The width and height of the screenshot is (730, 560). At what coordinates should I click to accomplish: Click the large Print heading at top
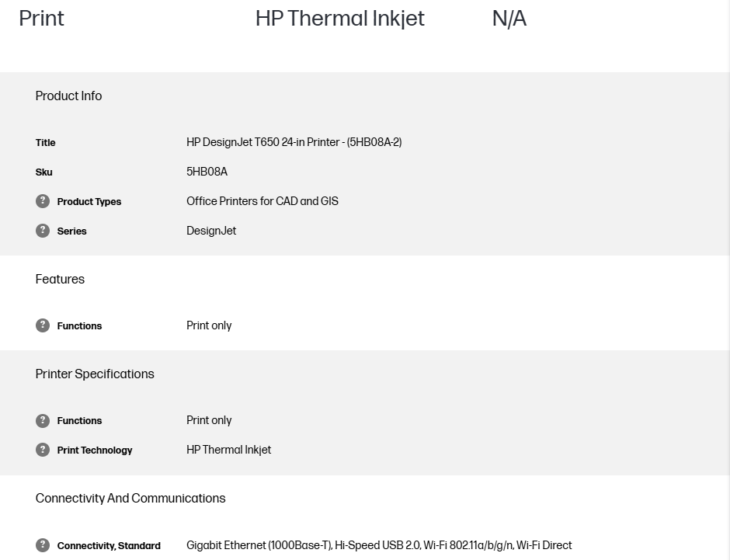41,19
